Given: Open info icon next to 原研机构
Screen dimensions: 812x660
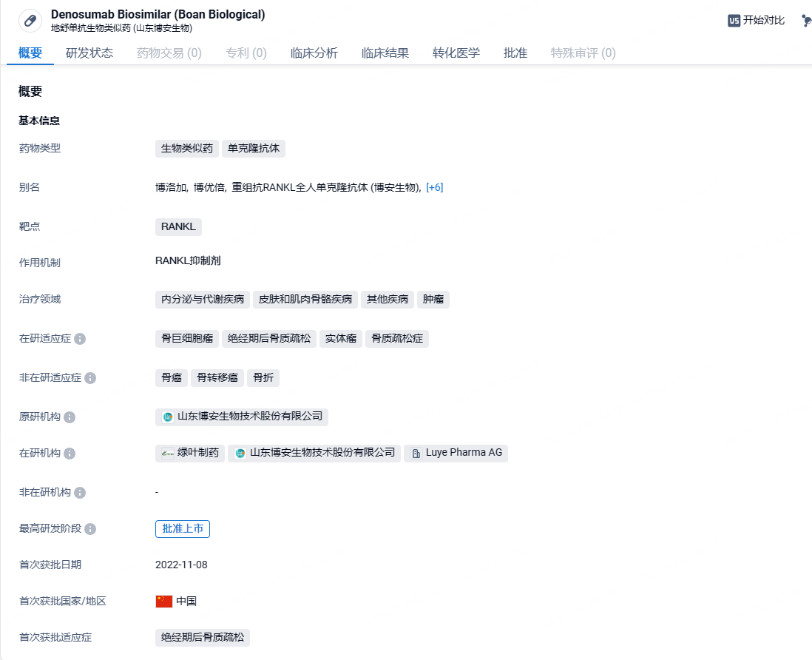Looking at the screenshot, I should coord(70,417).
